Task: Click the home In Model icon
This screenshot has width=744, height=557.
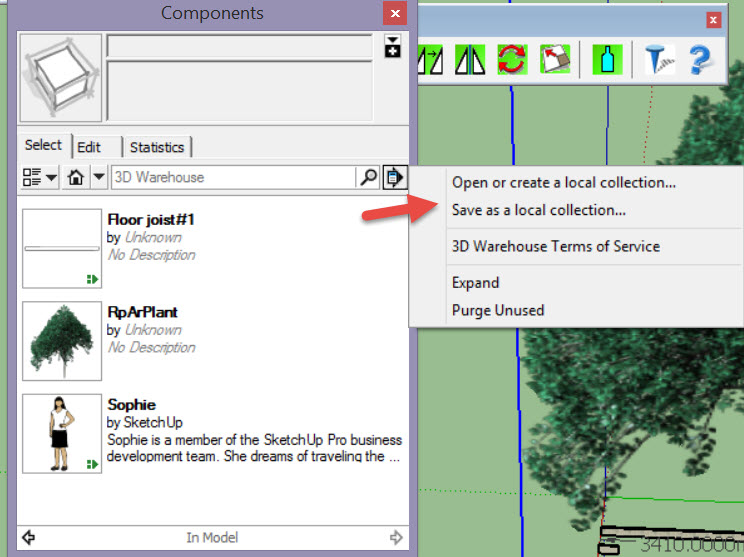Action: click(75, 177)
